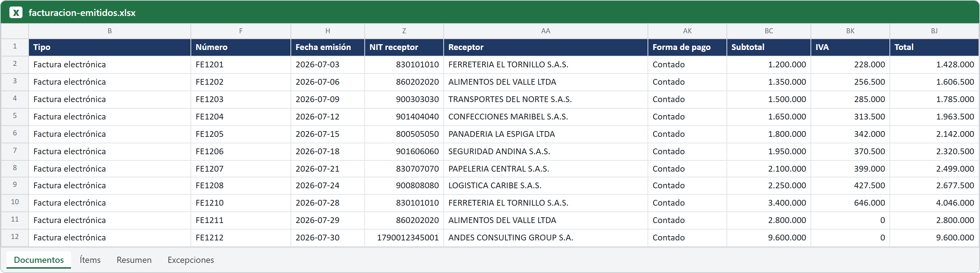Select Factura electrónica cell in row 9
Viewport: 980px width, 273px height.
pyautogui.click(x=110, y=185)
